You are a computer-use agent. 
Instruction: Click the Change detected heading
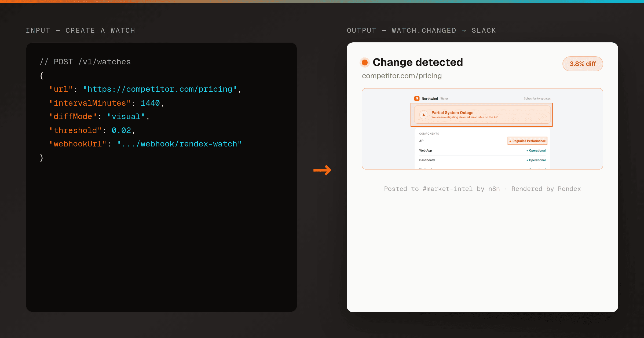click(418, 62)
